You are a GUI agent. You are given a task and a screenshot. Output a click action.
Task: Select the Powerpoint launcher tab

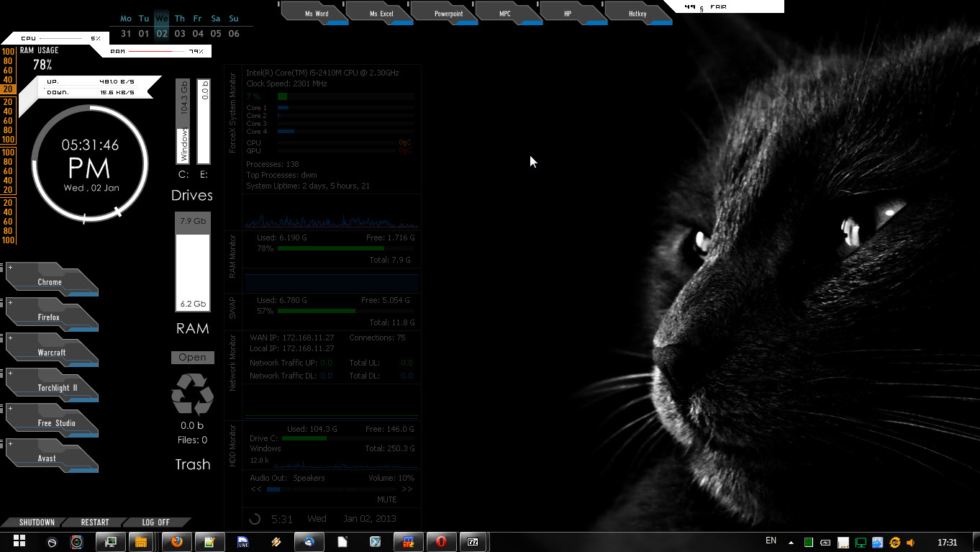pyautogui.click(x=448, y=14)
